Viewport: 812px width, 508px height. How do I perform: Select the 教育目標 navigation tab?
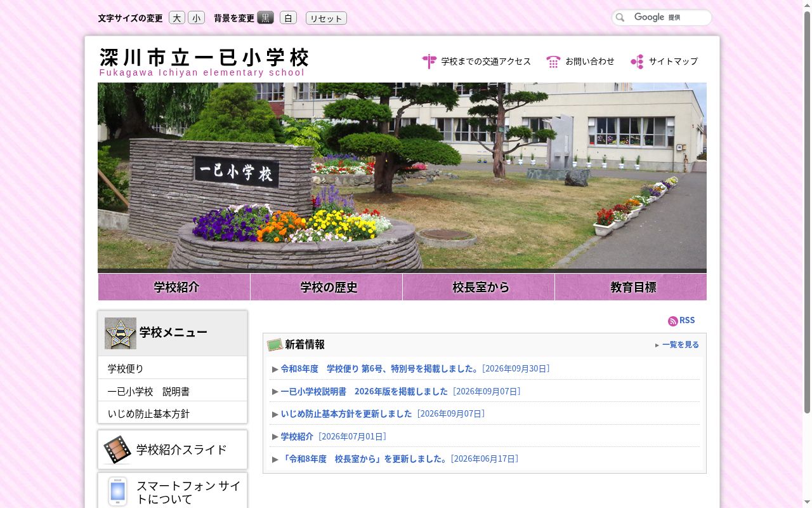(x=631, y=287)
